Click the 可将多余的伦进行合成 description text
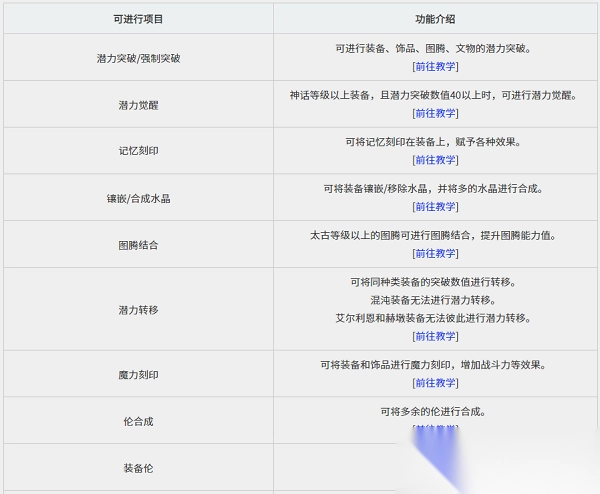600x494 pixels. [x=435, y=411]
